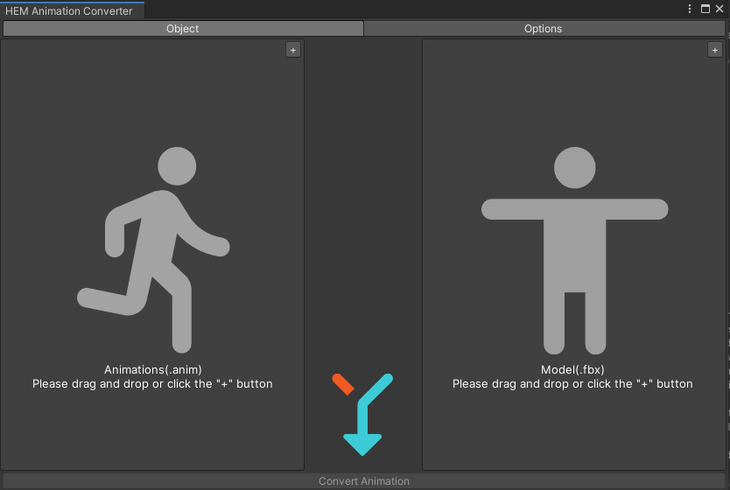This screenshot has height=490, width=730.
Task: Switch to the Object tab
Action: click(182, 29)
